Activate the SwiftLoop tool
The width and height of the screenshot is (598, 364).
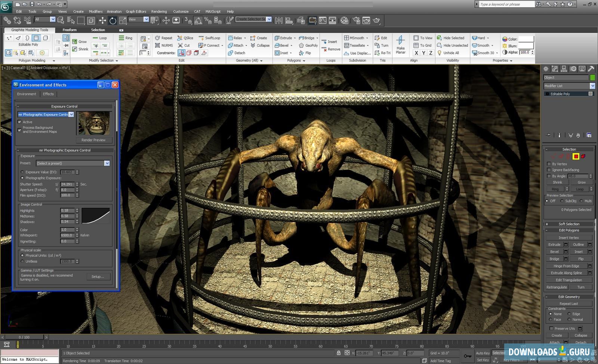[x=210, y=38]
